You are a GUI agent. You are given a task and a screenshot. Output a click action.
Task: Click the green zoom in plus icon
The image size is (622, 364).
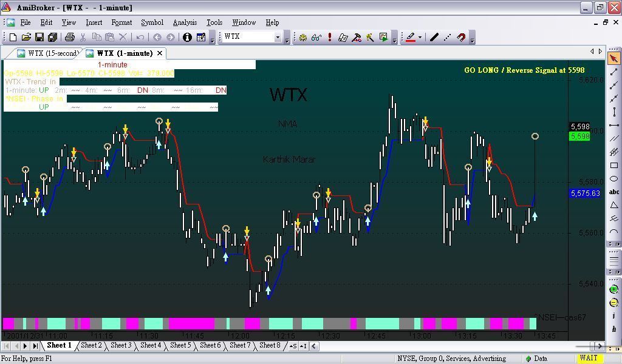[x=613, y=289]
